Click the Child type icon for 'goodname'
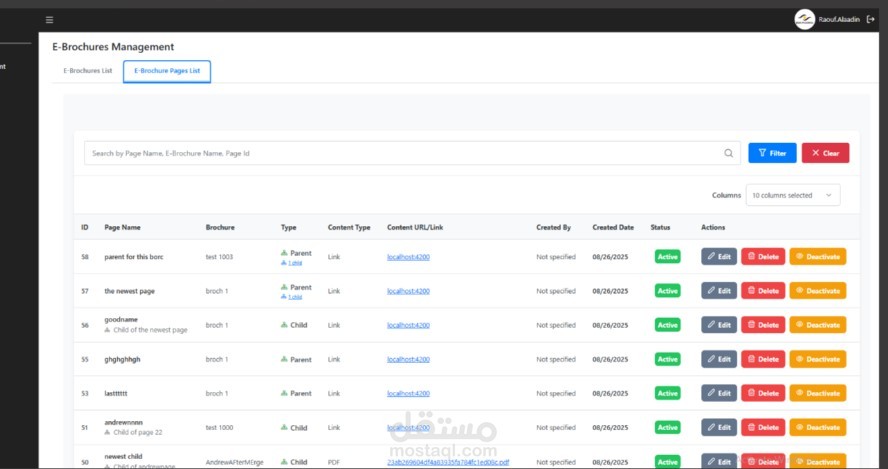Image resolution: width=888 pixels, height=469 pixels. pyautogui.click(x=284, y=325)
